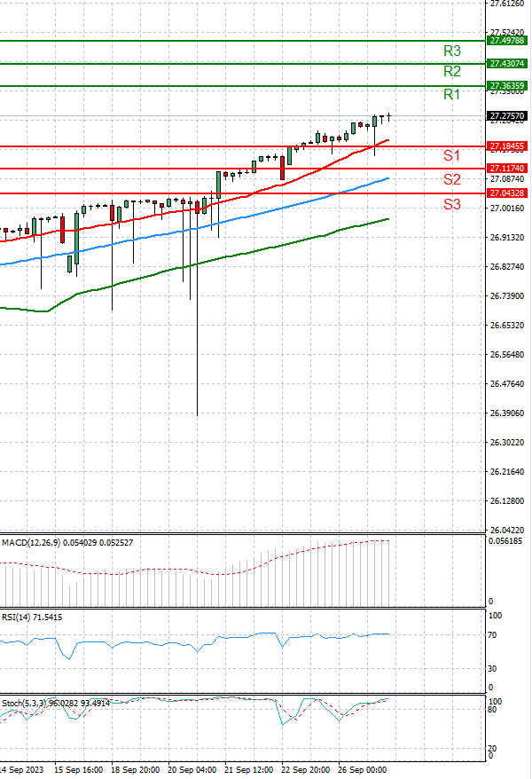Select the red 27.18455 price tag
Screen dimensions: 532x779
[508, 146]
